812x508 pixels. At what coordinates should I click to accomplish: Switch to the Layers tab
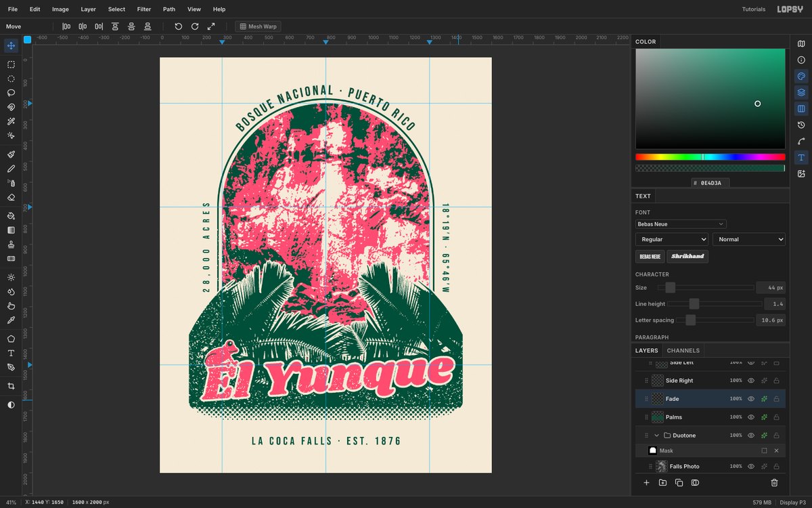coord(646,350)
